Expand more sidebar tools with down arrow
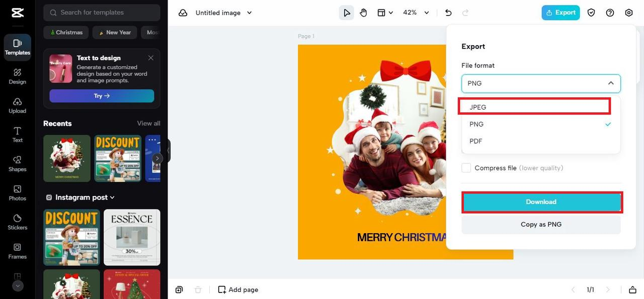The width and height of the screenshot is (644, 299). click(18, 285)
